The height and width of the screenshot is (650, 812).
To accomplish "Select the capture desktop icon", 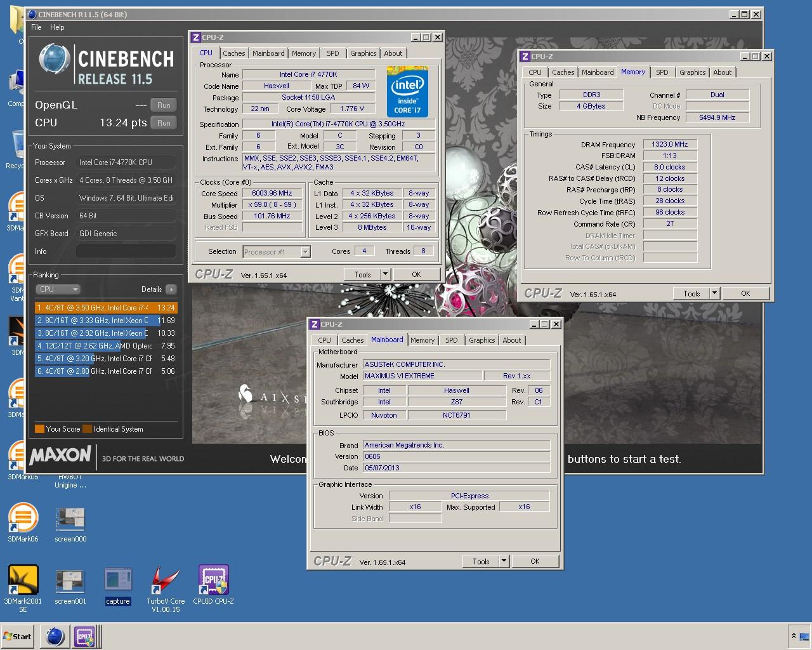I will click(117, 587).
